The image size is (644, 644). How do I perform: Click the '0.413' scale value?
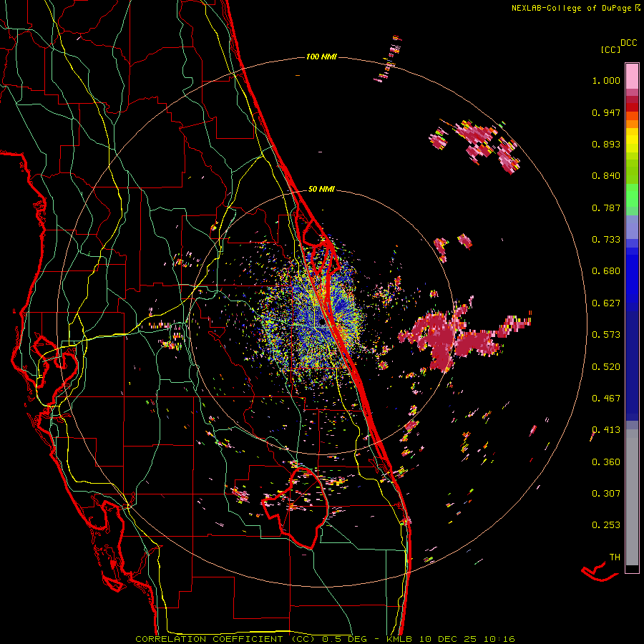pyautogui.click(x=606, y=430)
